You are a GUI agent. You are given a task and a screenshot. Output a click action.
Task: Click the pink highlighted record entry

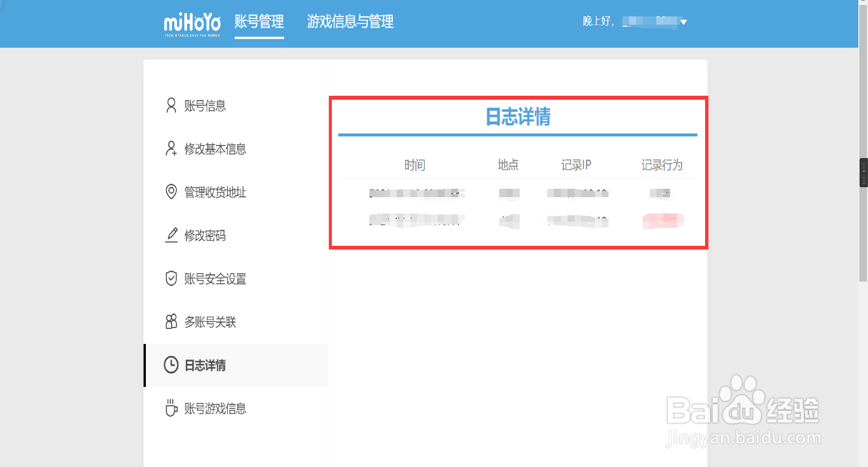pos(663,221)
